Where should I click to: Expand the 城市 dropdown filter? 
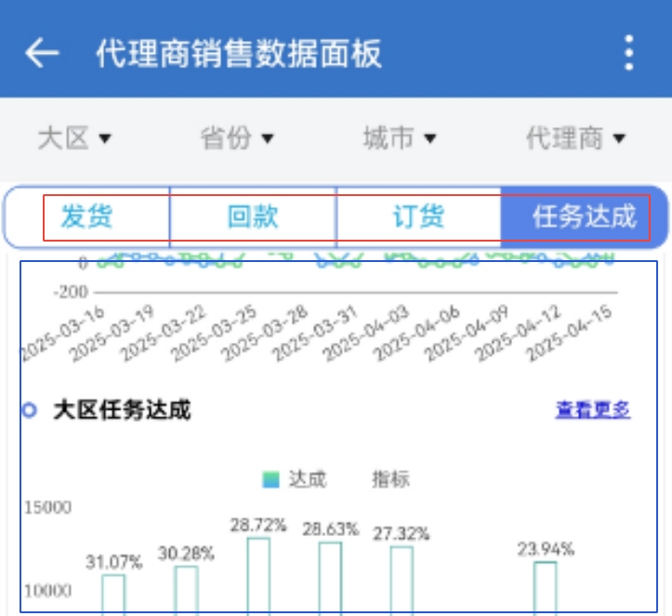point(400,138)
